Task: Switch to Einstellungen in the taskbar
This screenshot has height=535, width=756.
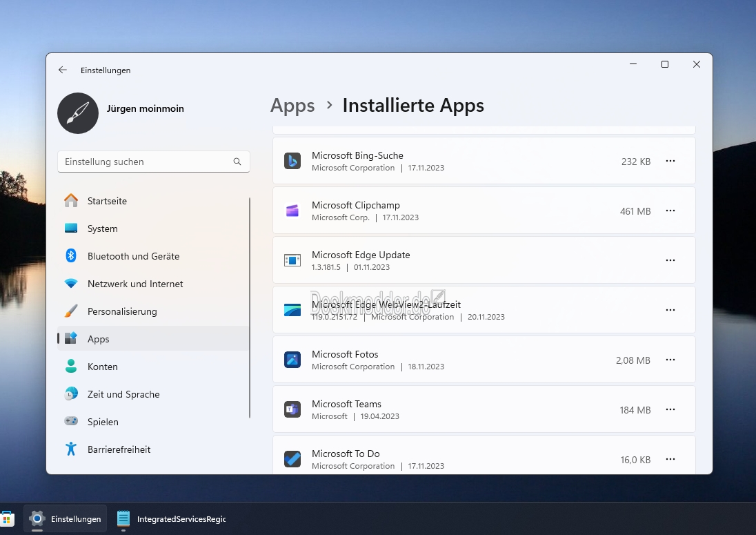Action: pyautogui.click(x=66, y=518)
